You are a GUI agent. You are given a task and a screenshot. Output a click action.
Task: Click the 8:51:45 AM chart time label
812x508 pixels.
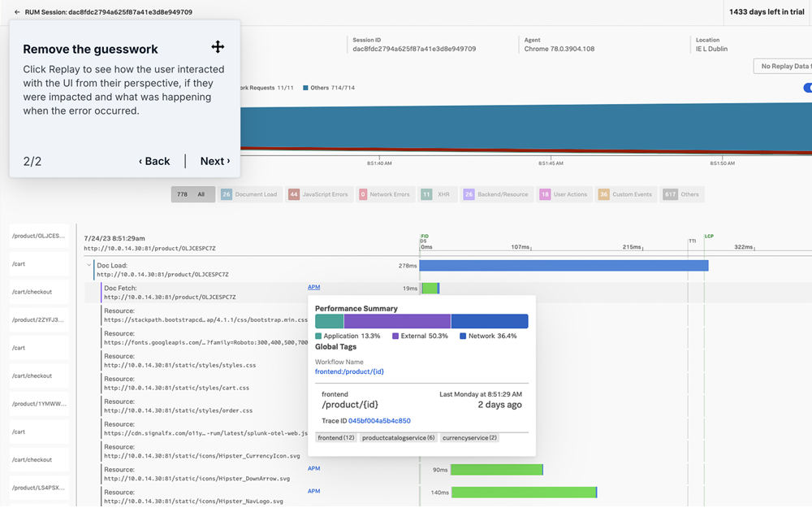pos(551,163)
